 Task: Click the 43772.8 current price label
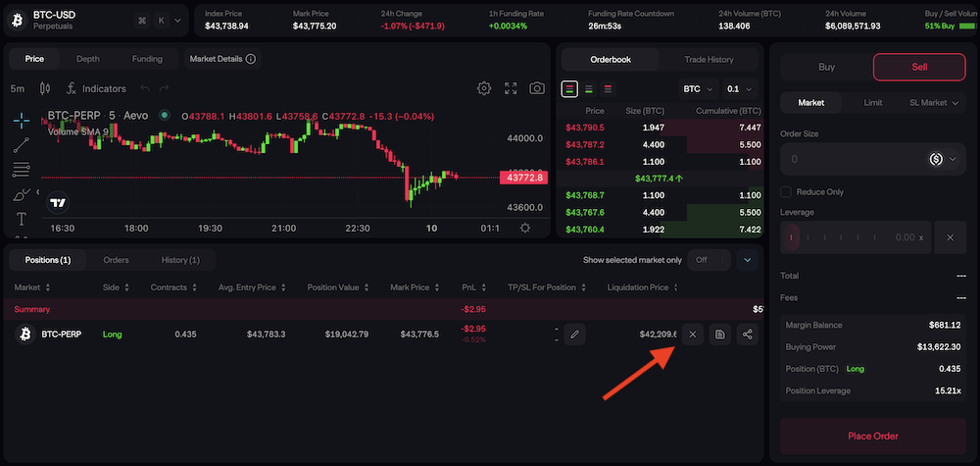(523, 179)
